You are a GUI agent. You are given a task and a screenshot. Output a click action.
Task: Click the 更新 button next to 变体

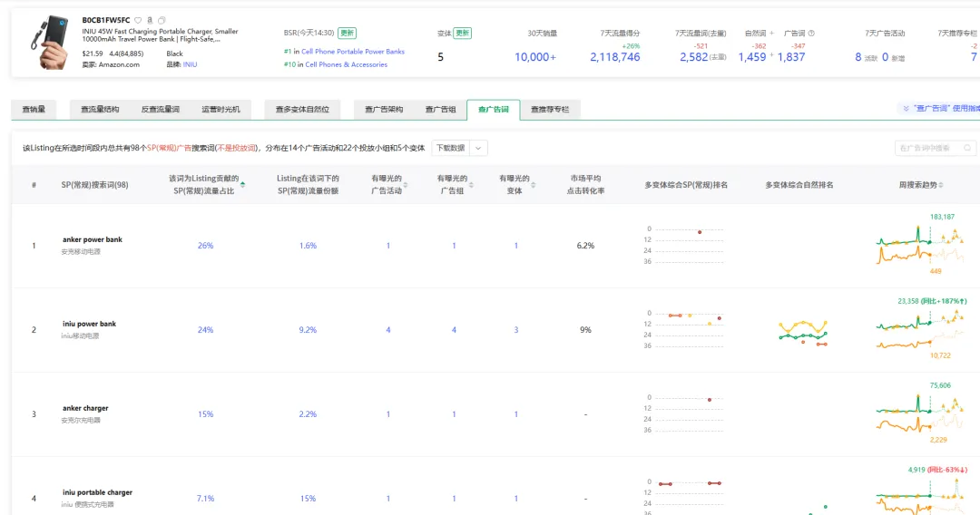click(x=463, y=33)
